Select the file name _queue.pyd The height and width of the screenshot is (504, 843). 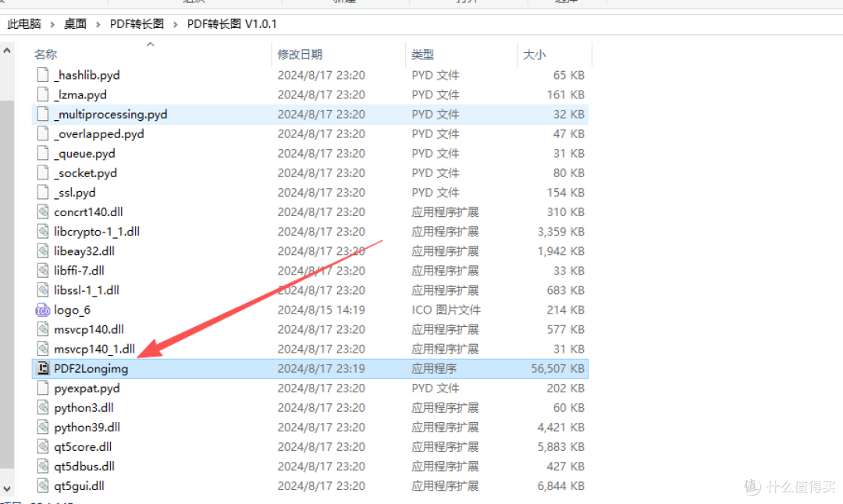coord(85,154)
